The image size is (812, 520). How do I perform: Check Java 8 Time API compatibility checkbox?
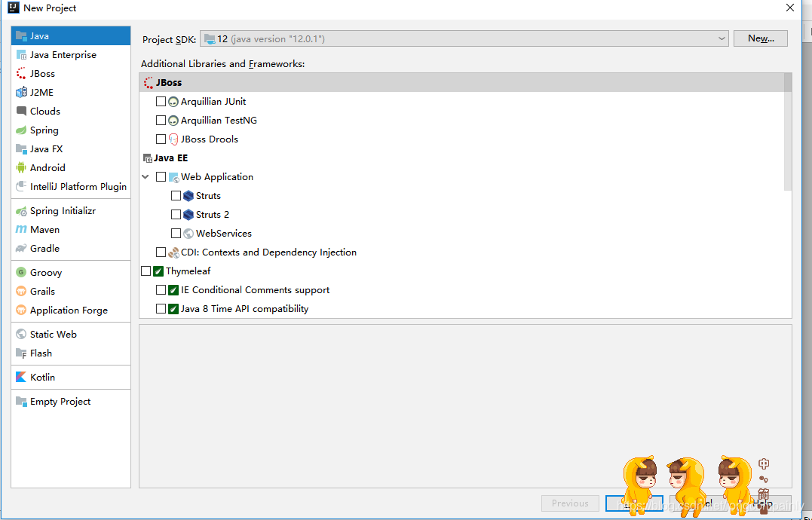(x=161, y=309)
